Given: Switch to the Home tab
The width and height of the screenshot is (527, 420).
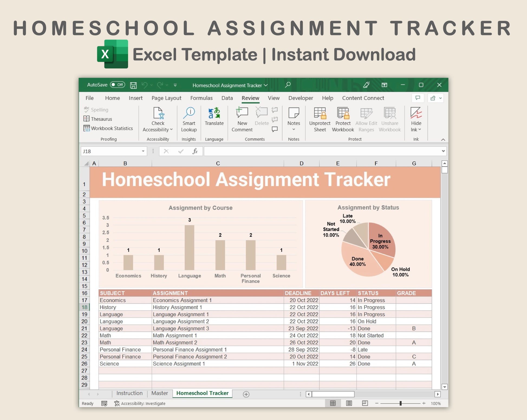Looking at the screenshot, I should [x=112, y=98].
